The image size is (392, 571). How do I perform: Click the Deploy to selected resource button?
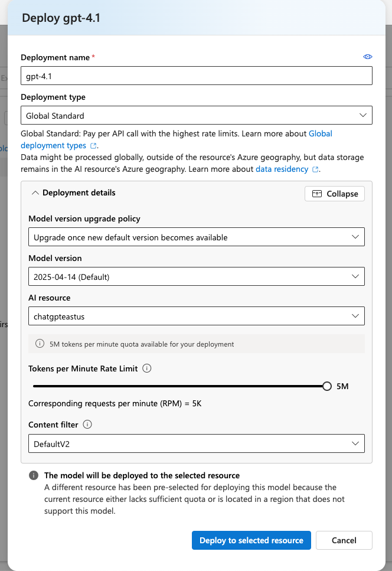[x=251, y=540]
